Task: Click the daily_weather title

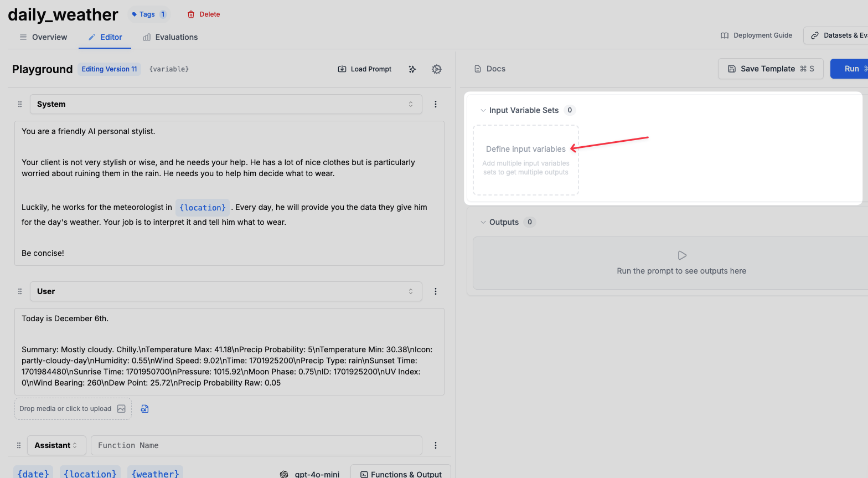Action: click(63, 14)
